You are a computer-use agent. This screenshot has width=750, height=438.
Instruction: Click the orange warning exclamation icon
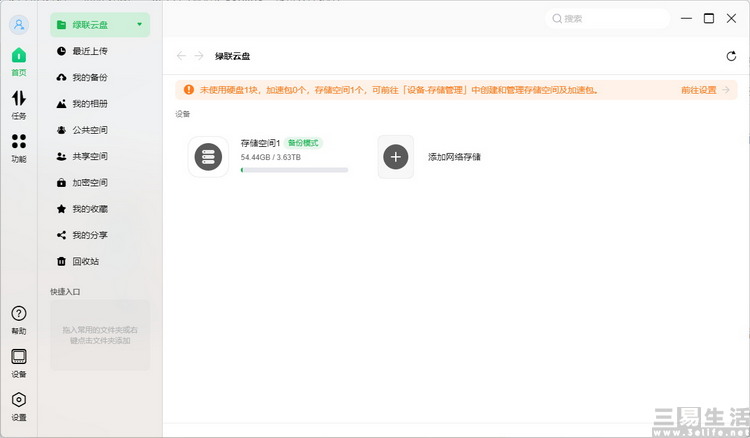[189, 89]
